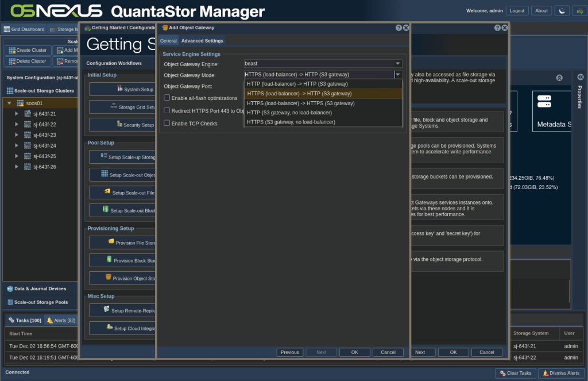Click the Logout button

(517, 11)
